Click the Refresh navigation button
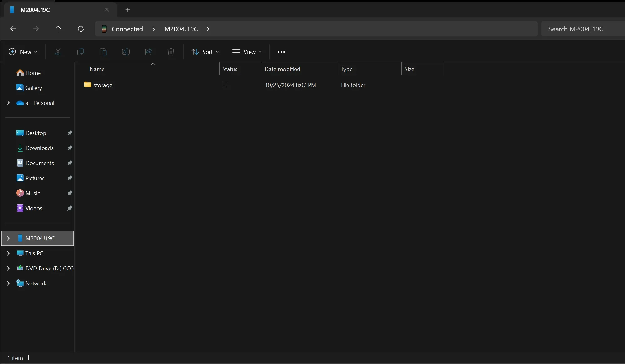The height and width of the screenshot is (364, 625). coord(81,29)
